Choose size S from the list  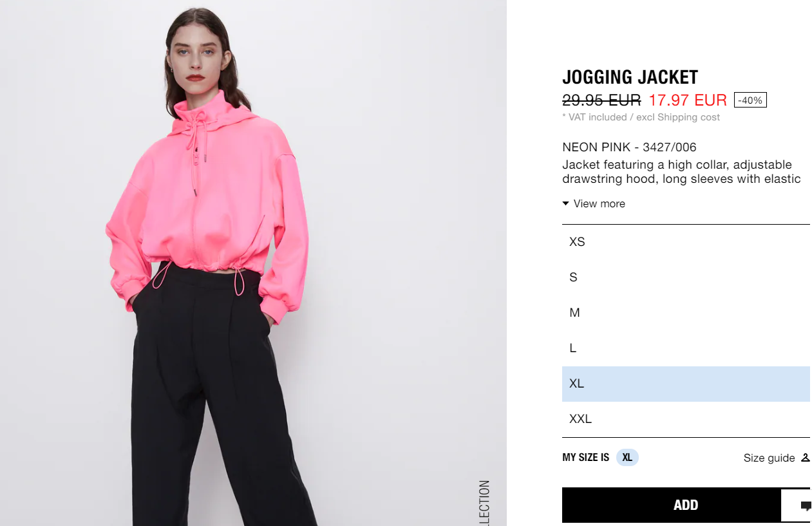(686, 277)
